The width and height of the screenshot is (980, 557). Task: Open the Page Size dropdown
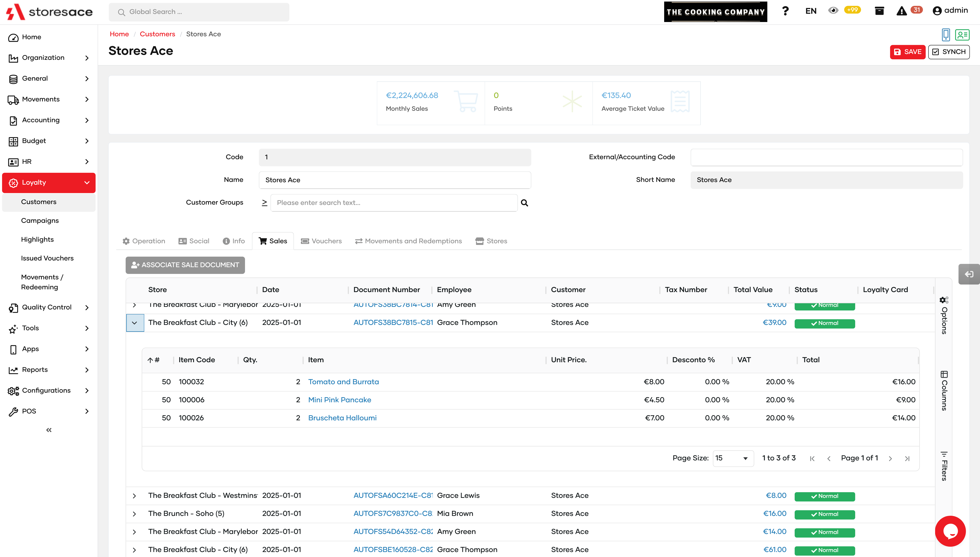[733, 458]
